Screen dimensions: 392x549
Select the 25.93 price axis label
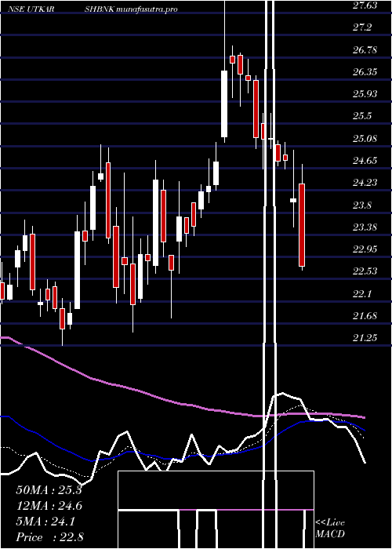pyautogui.click(x=365, y=94)
